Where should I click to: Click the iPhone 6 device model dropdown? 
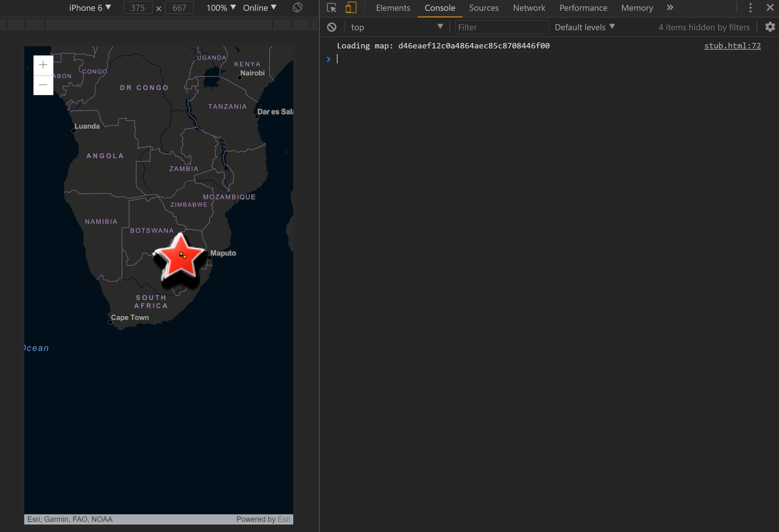(x=89, y=7)
